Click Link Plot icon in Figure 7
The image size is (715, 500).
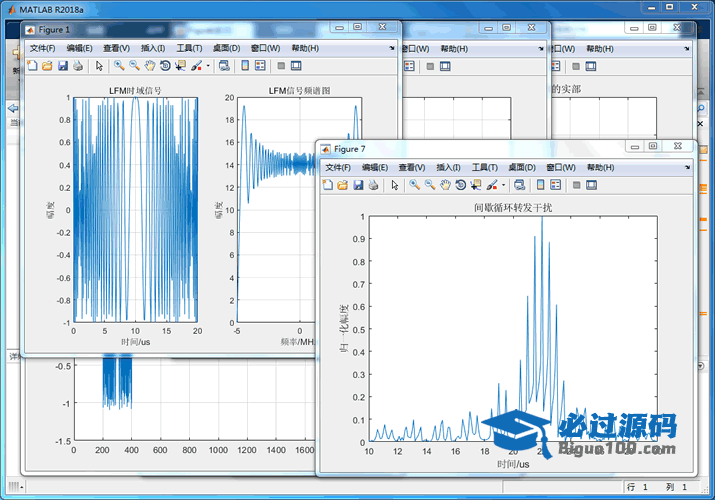click(519, 185)
